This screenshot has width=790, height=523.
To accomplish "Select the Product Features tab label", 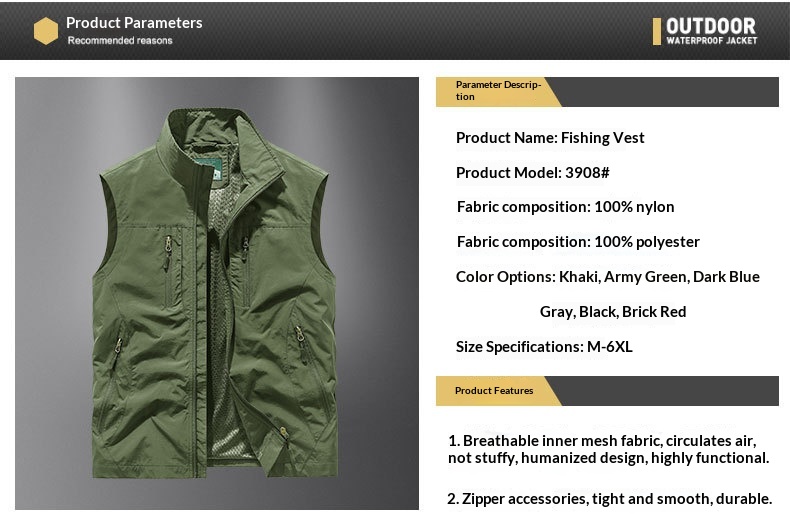I will click(x=494, y=390).
